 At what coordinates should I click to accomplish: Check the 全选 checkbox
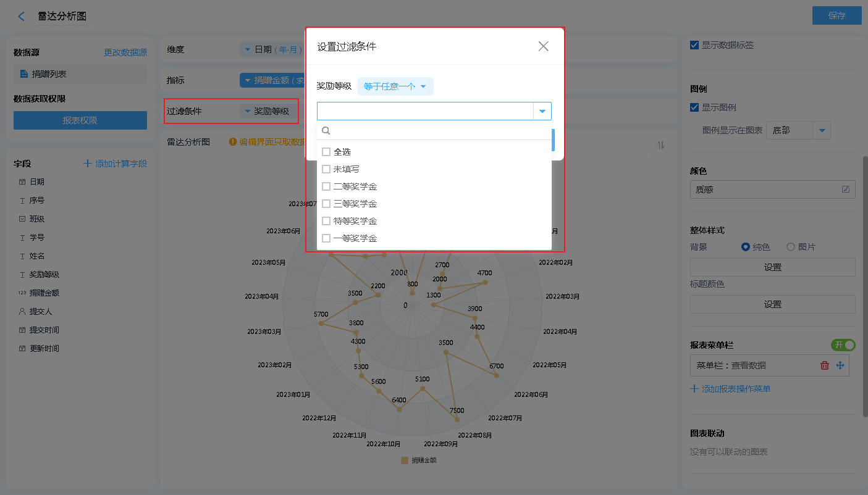click(x=326, y=152)
